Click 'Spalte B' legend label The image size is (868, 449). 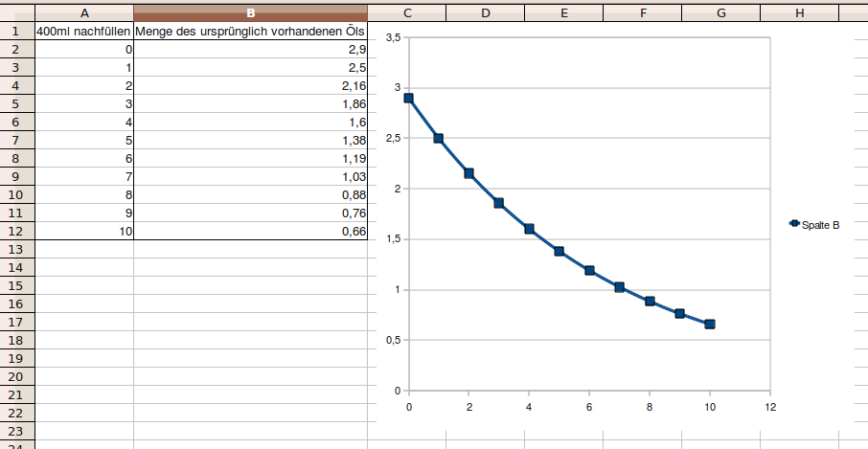click(x=821, y=225)
